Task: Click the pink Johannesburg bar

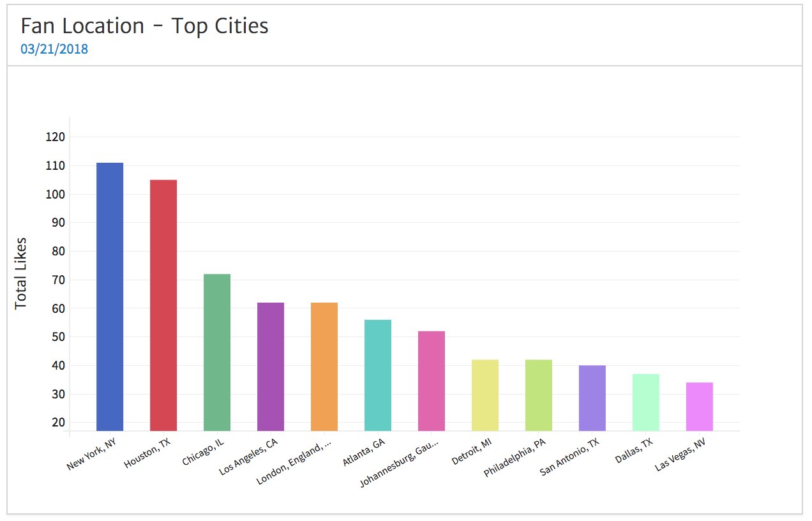Action: (432, 381)
